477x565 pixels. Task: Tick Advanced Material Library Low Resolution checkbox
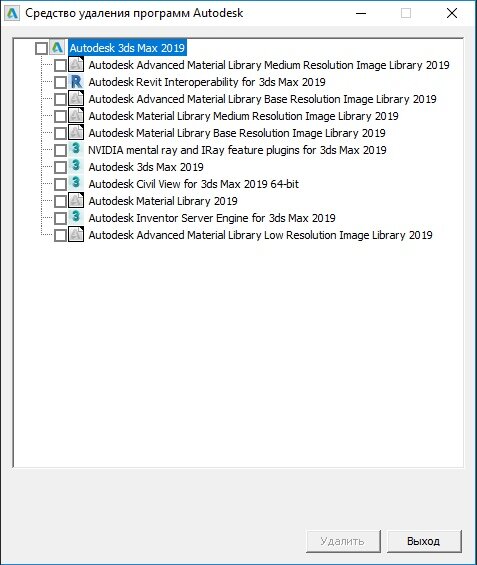coord(60,235)
